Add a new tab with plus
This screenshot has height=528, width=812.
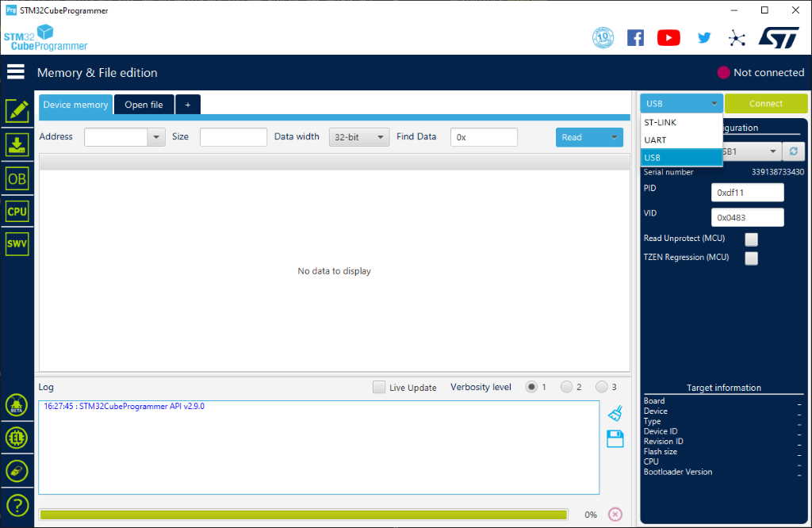click(187, 105)
